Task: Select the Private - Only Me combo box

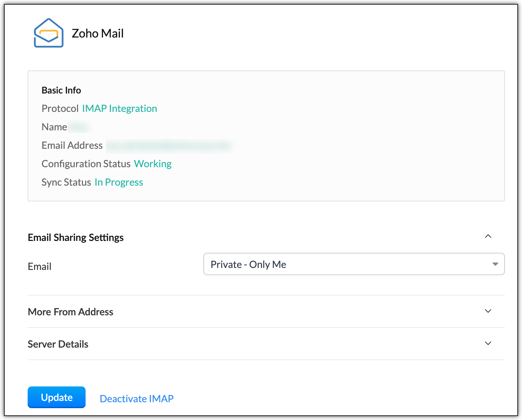Action: tap(354, 264)
